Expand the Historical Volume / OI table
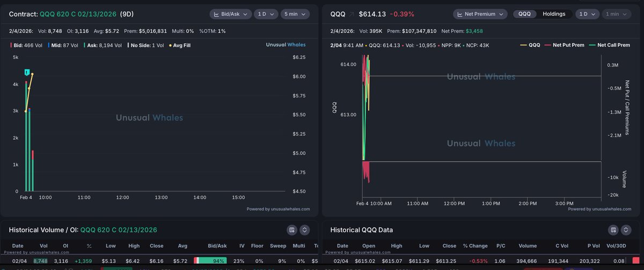 (304, 230)
